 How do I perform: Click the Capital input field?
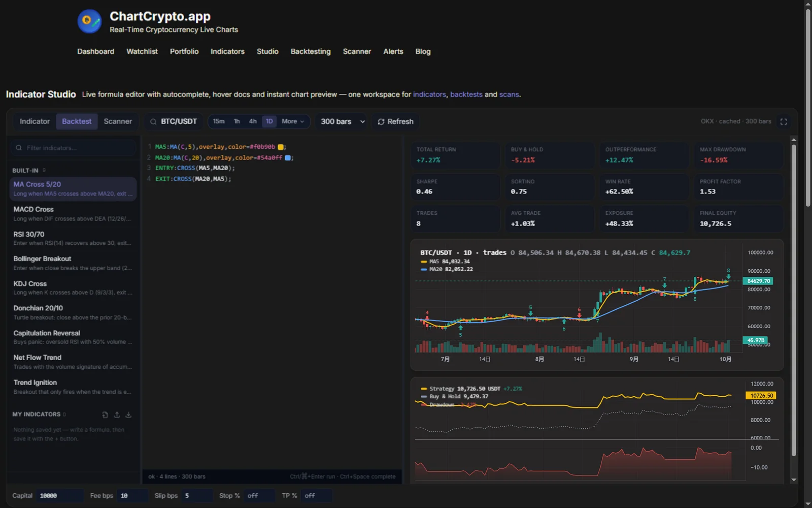pyautogui.click(x=60, y=496)
